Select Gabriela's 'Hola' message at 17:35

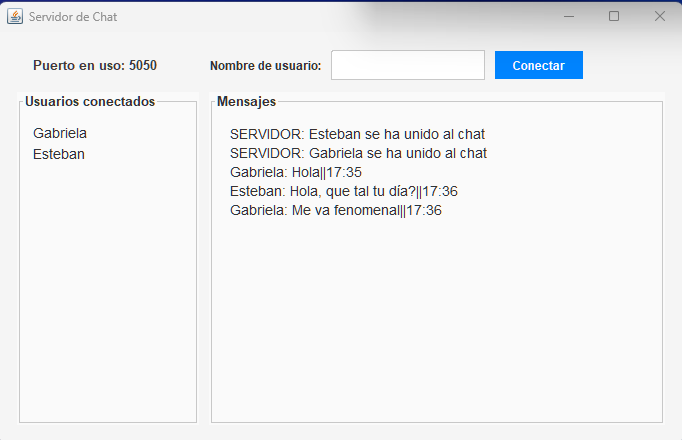click(295, 172)
